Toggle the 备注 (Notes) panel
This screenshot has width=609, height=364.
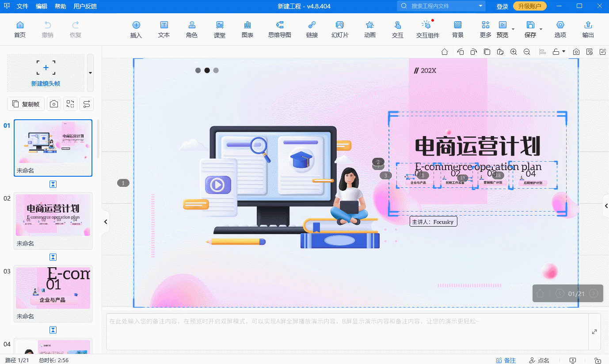tap(506, 360)
